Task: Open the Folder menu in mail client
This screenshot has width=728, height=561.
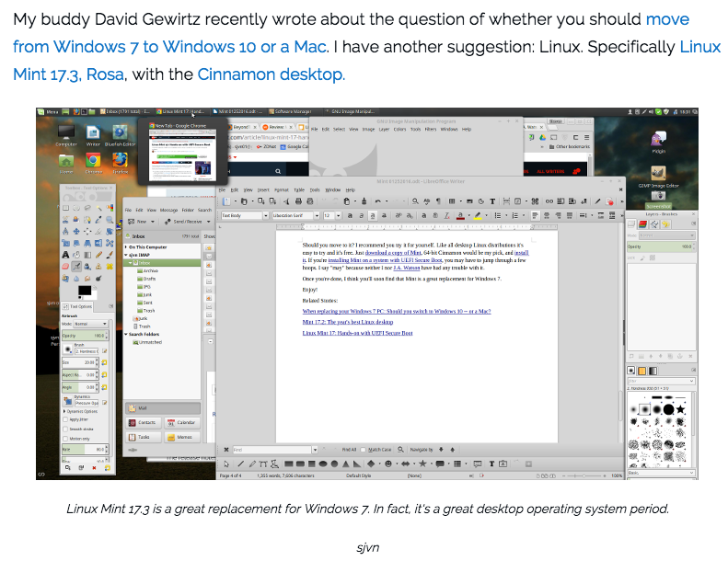Action: click(x=188, y=211)
